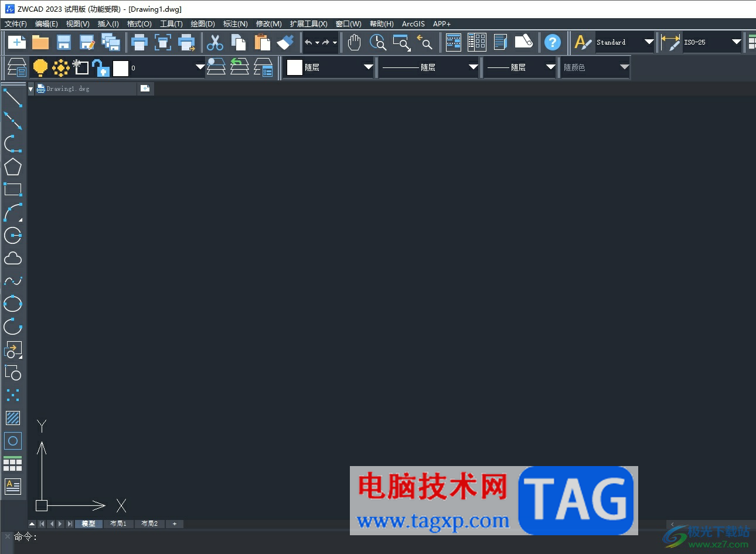
Task: Open the 视图(V) menu
Action: tap(77, 24)
